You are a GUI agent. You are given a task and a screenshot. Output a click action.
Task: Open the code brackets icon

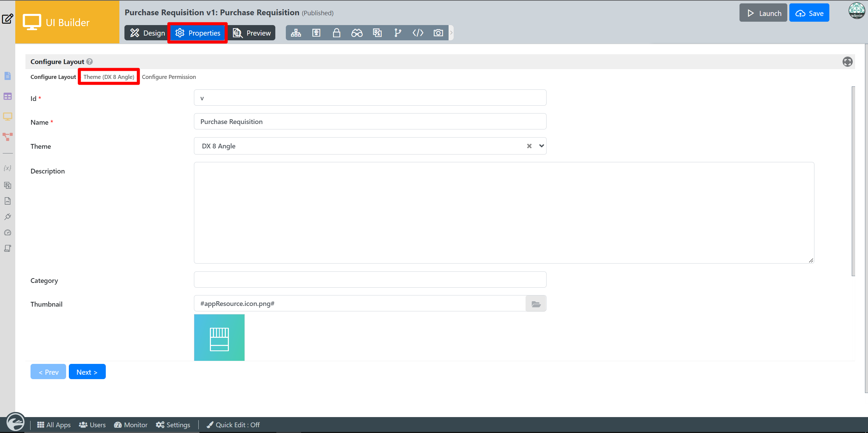pos(418,33)
